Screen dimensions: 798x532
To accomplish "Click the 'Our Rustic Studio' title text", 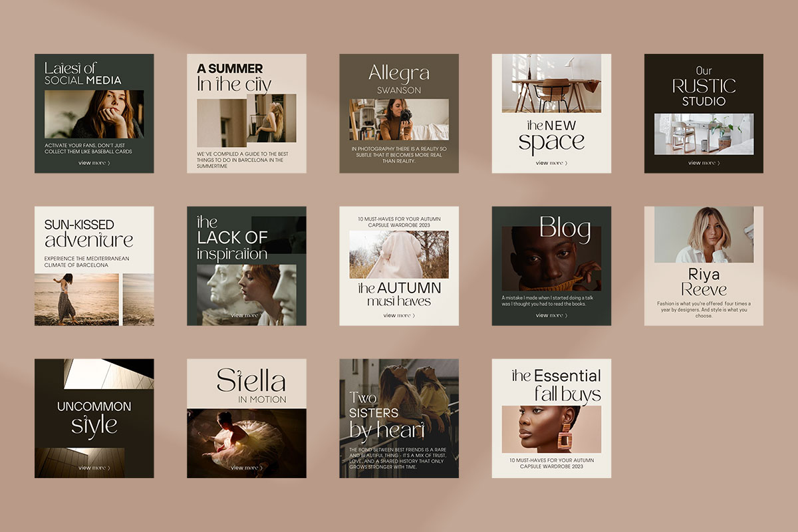I will click(x=704, y=86).
